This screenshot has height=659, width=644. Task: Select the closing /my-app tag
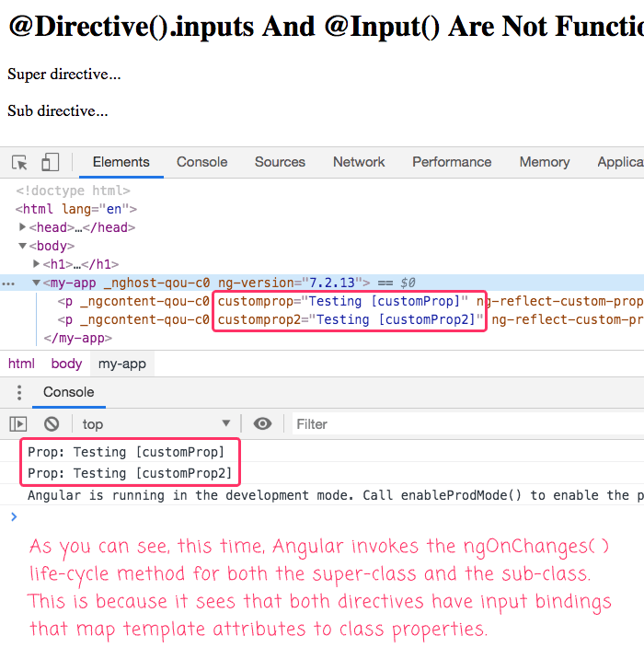78,338
